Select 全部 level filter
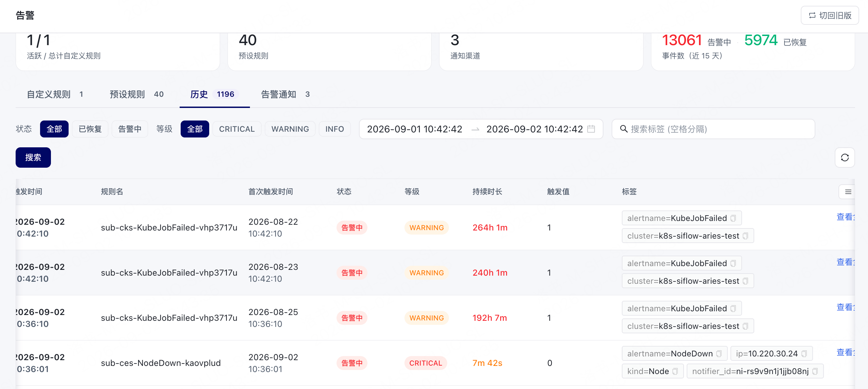The width and height of the screenshot is (868, 389). click(195, 129)
